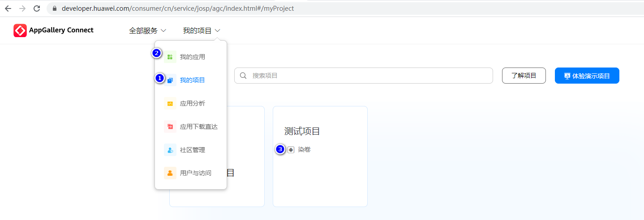
Task: Click the red 应用下载直达 icon
Action: point(170,127)
